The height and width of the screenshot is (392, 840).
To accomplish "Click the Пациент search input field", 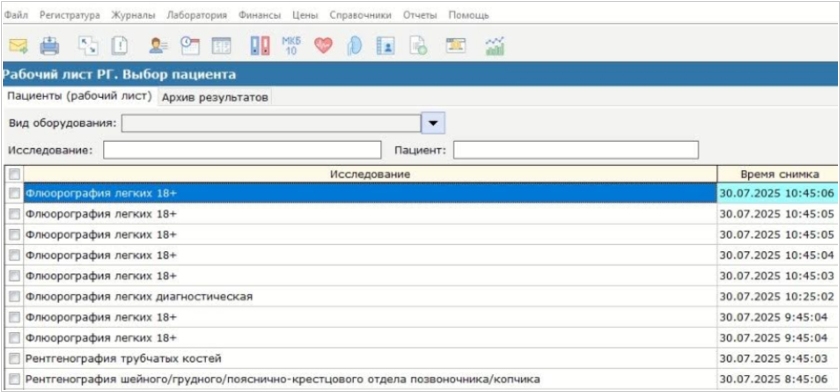I will [576, 150].
